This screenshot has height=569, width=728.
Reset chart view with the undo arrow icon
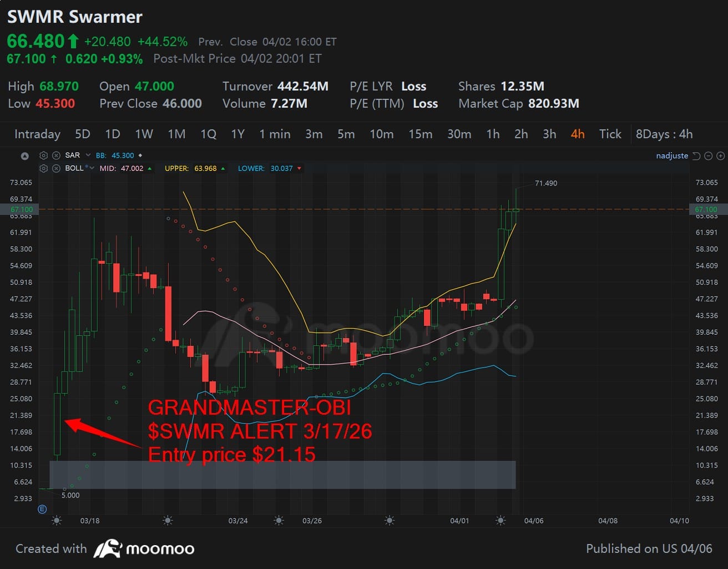[696, 155]
